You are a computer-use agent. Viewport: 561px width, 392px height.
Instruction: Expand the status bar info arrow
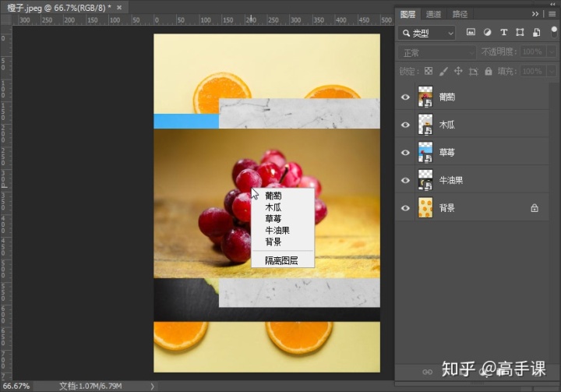(152, 387)
